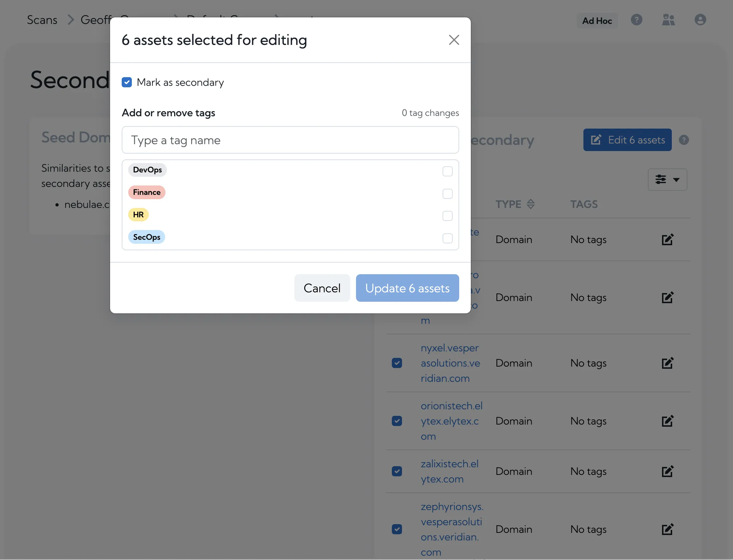Cancel the asset editing dialog

tap(322, 288)
